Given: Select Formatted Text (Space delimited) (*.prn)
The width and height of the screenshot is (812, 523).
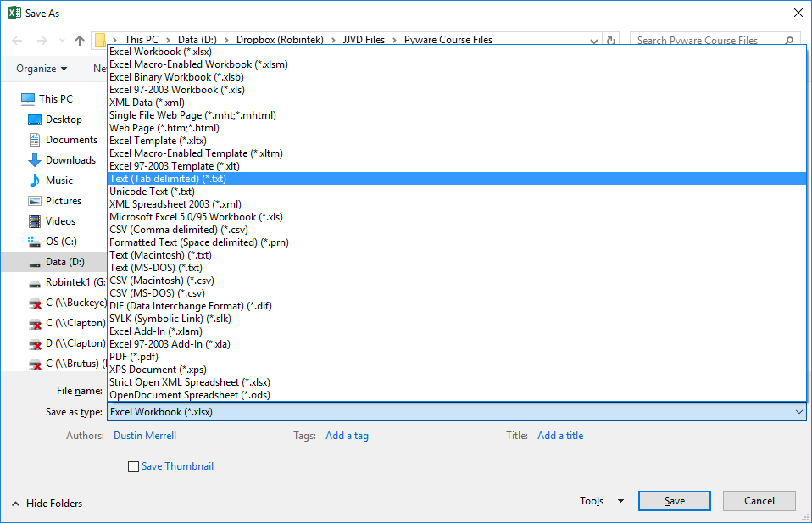Looking at the screenshot, I should (457, 242).
